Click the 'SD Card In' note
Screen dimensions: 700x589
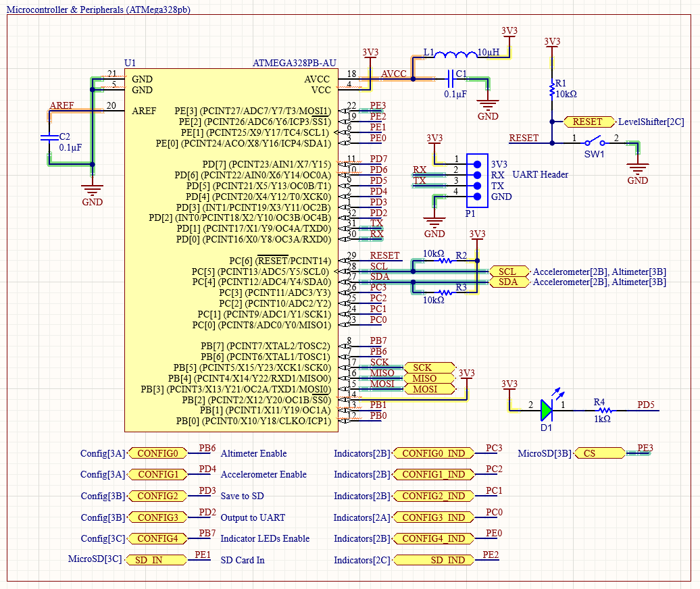coord(243,560)
